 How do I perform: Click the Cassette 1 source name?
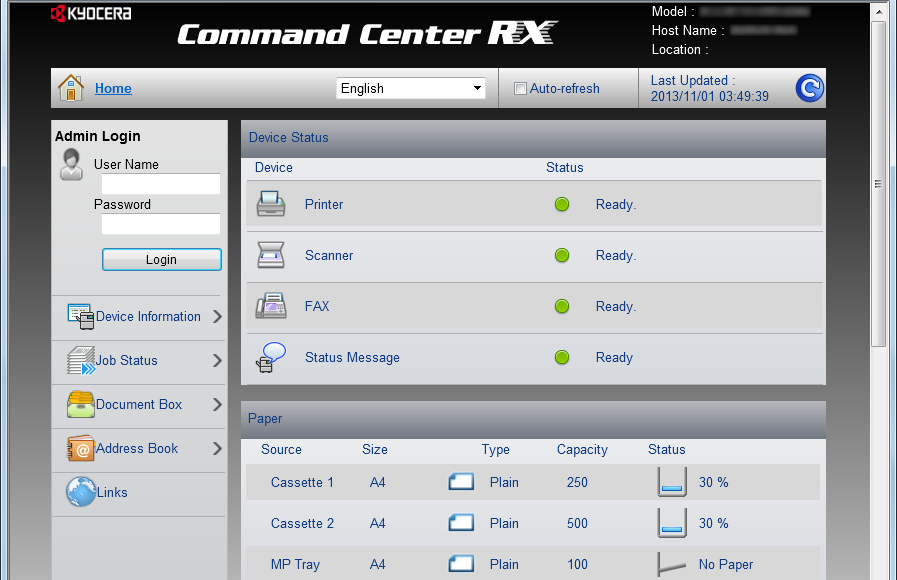[x=302, y=482]
